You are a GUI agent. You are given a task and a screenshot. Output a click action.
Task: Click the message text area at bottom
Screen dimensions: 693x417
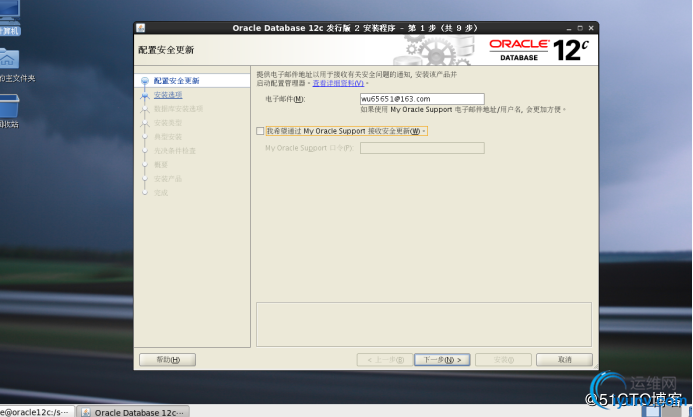pyautogui.click(x=424, y=324)
